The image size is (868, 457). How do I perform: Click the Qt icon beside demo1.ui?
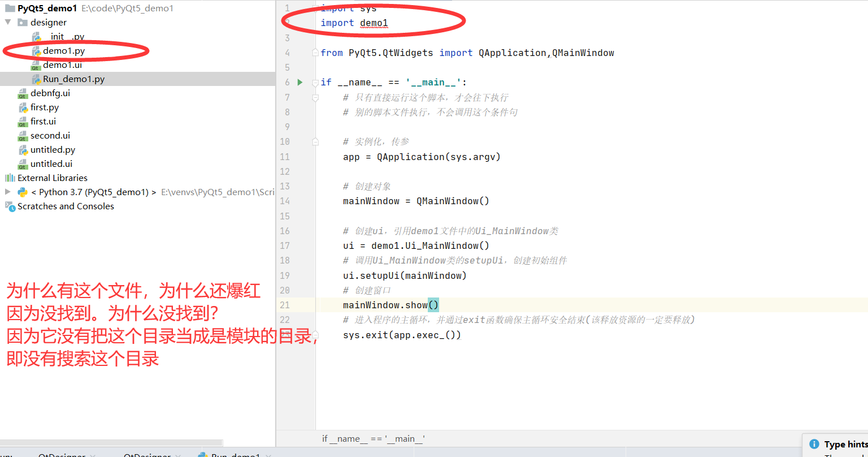click(x=36, y=65)
